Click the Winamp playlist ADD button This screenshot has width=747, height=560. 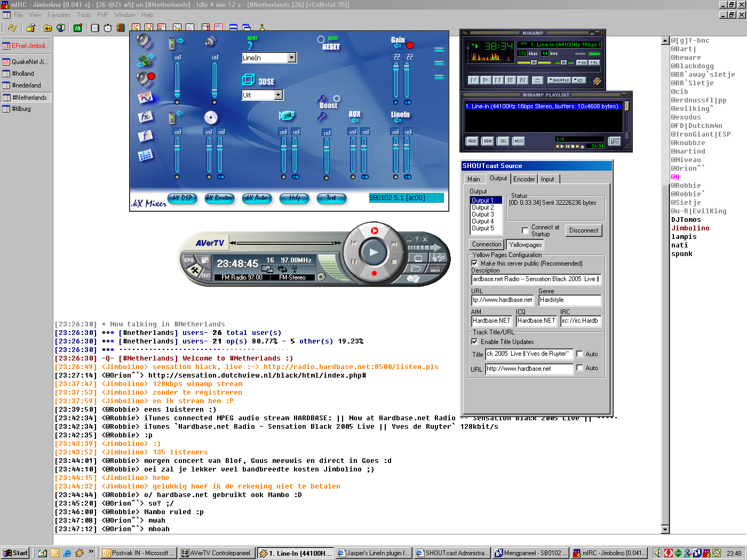pyautogui.click(x=472, y=141)
